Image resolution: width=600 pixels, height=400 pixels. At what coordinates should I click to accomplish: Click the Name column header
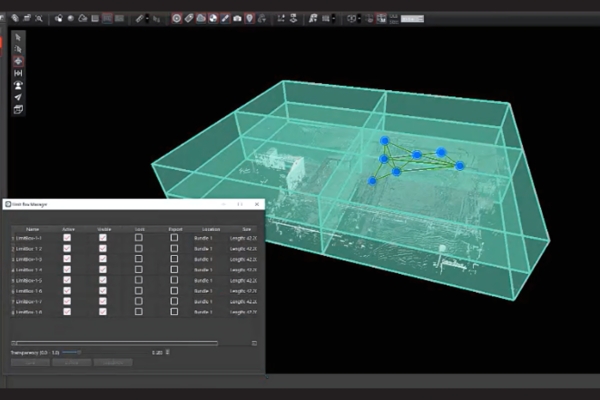[x=33, y=229]
